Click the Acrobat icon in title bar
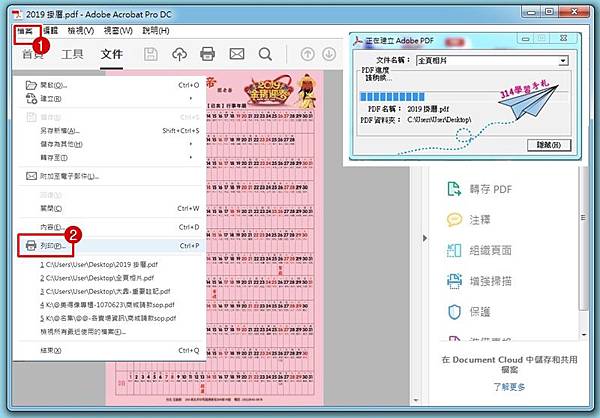The width and height of the screenshot is (600, 418). (x=17, y=15)
